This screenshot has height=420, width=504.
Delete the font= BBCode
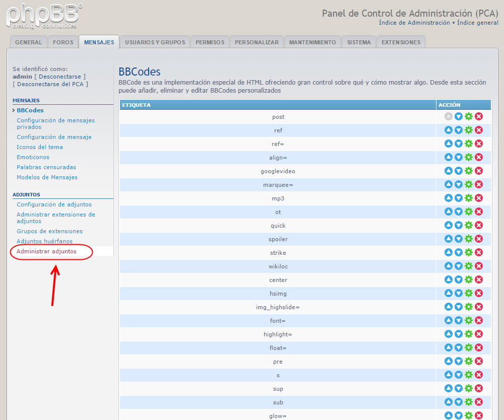click(x=479, y=320)
